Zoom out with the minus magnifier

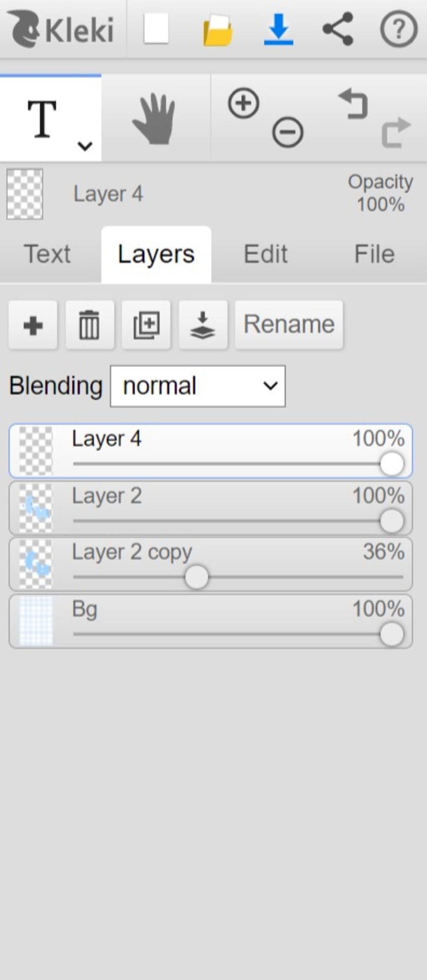pyautogui.click(x=288, y=132)
